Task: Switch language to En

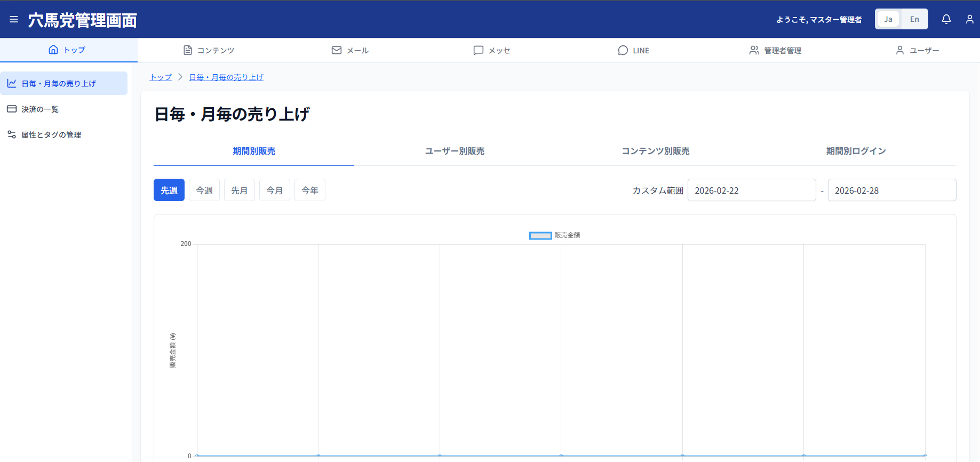Action: coord(914,19)
